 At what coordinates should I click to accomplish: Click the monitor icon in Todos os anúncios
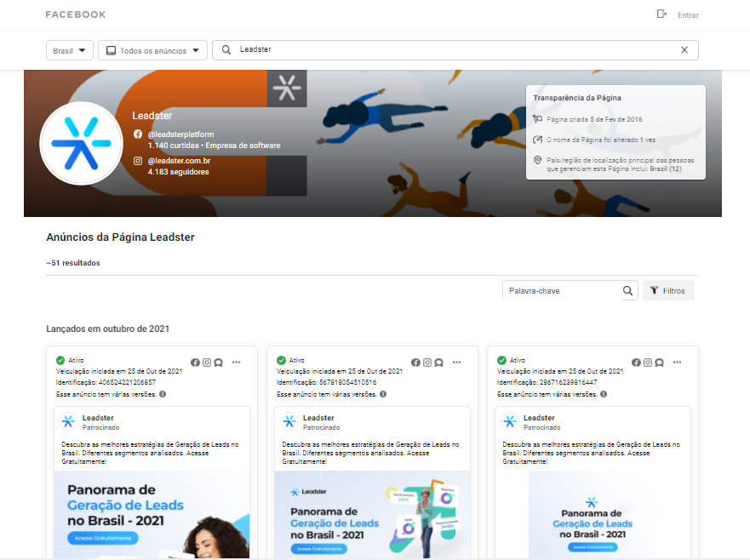(111, 51)
